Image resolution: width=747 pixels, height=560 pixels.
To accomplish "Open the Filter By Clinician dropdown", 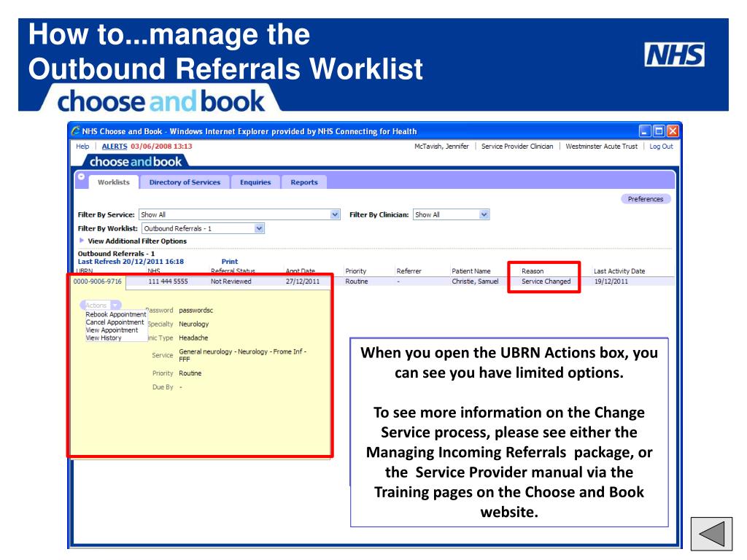I will click(484, 215).
